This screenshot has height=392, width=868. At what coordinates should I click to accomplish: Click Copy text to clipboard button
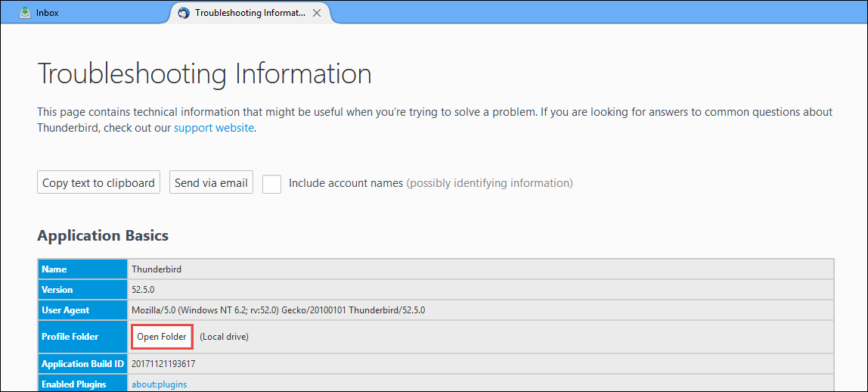(98, 182)
